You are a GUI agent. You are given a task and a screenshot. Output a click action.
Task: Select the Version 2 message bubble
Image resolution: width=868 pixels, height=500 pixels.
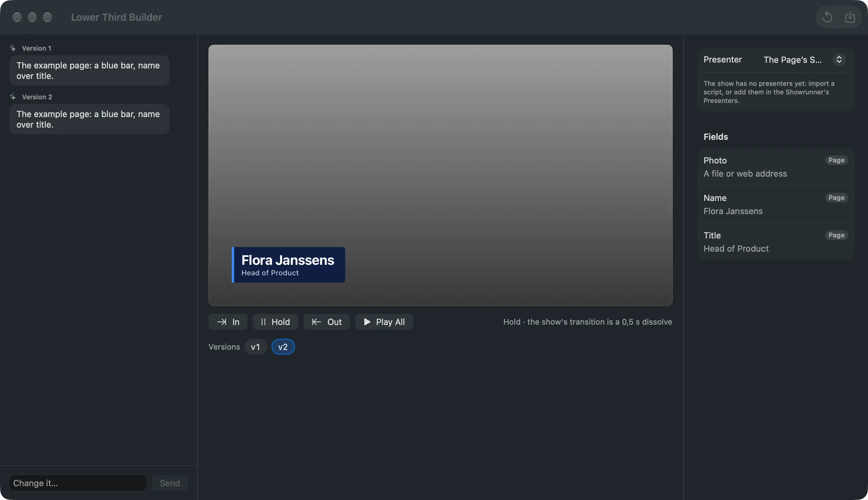point(89,119)
